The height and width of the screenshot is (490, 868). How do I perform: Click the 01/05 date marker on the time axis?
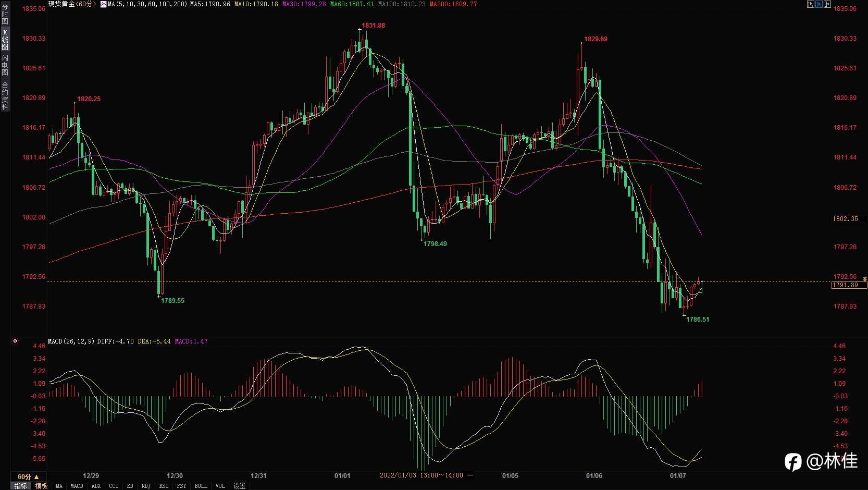point(510,476)
